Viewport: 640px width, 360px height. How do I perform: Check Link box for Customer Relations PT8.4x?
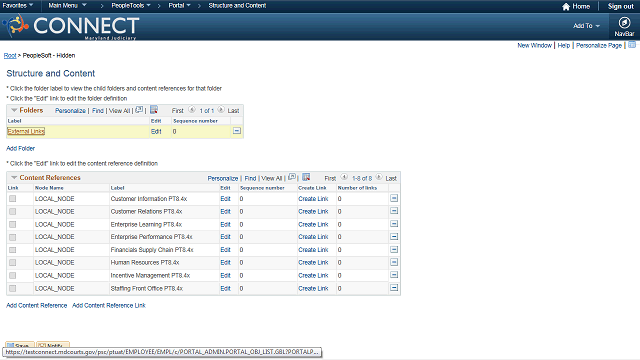pos(13,211)
